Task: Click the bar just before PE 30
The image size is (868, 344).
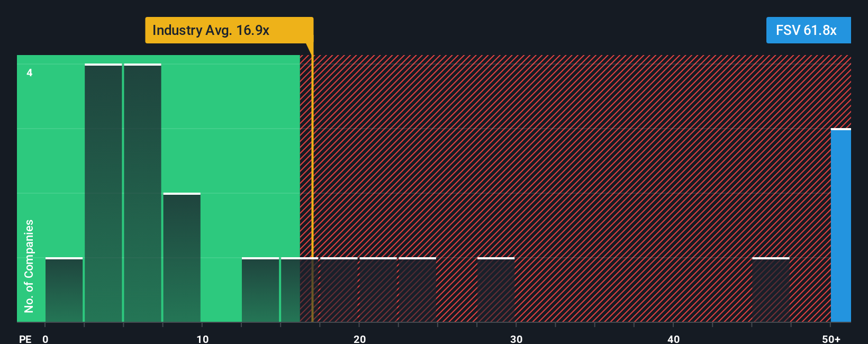Action: 496,290
